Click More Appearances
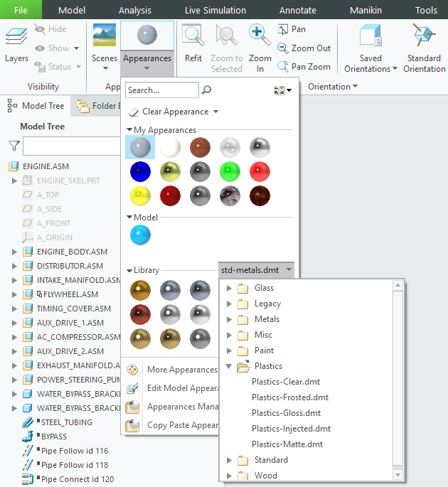This screenshot has height=487, width=448. pyautogui.click(x=172, y=370)
